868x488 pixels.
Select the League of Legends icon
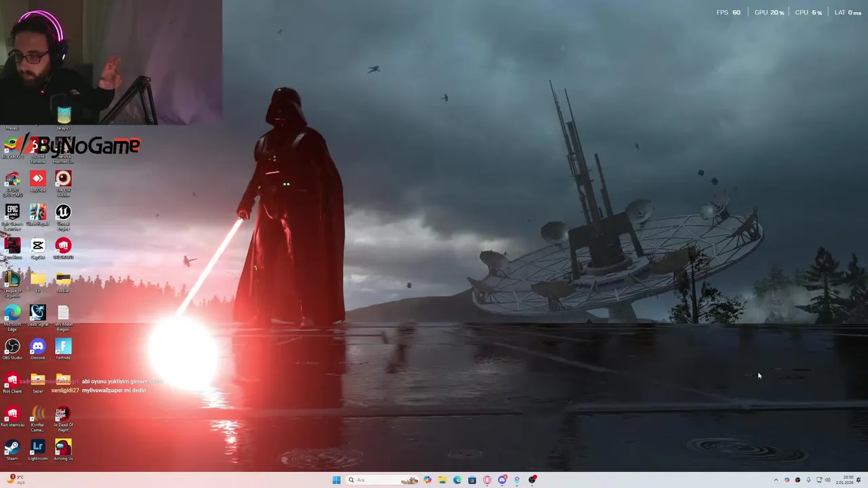coord(12,284)
